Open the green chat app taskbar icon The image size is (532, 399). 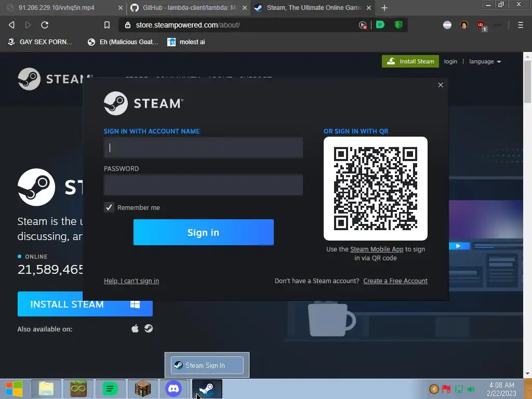coord(110,389)
